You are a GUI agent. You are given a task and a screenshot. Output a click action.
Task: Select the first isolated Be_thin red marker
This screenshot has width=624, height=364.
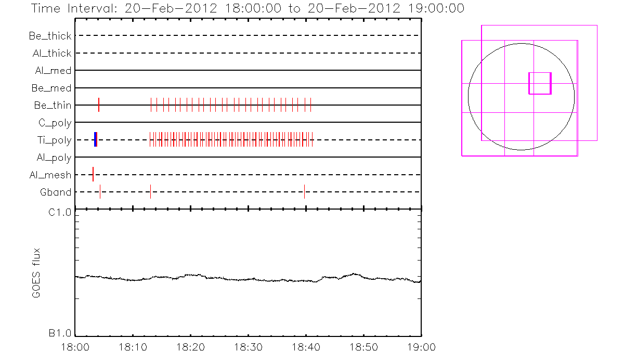(99, 105)
